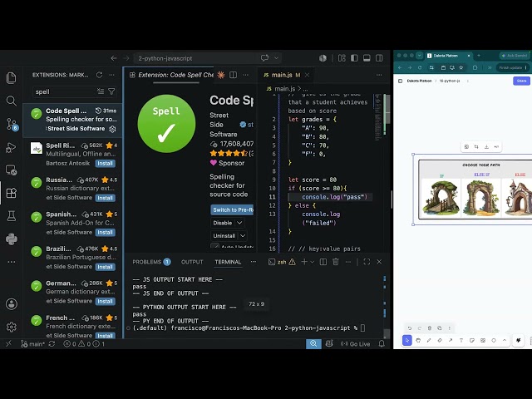Show hidden browser extensions chevron
532x399 pixels.
[490, 67]
